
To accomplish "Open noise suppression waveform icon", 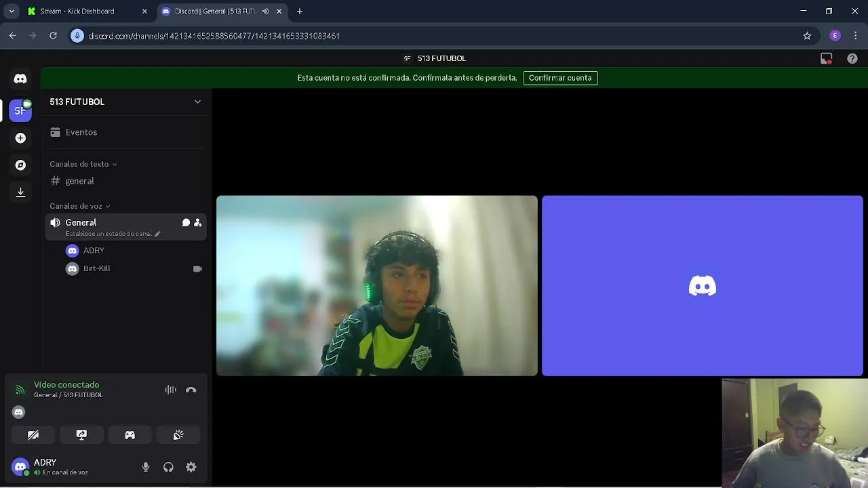I will tap(171, 390).
